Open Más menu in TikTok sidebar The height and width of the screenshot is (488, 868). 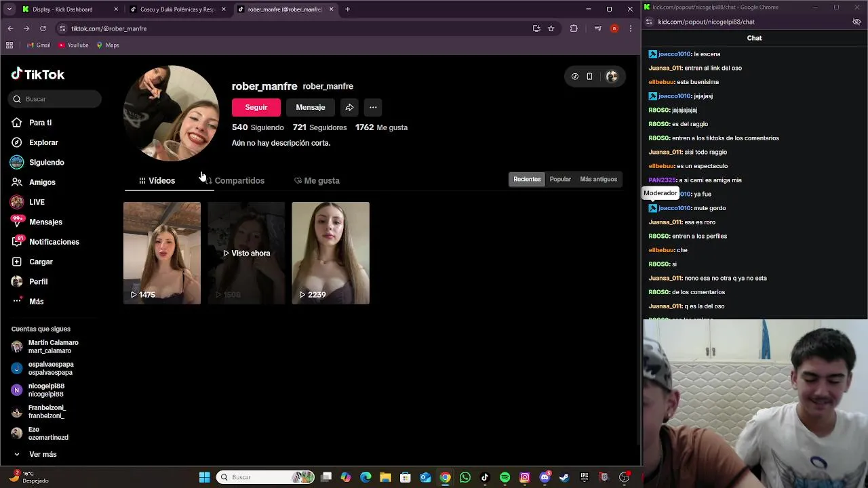tap(27, 302)
